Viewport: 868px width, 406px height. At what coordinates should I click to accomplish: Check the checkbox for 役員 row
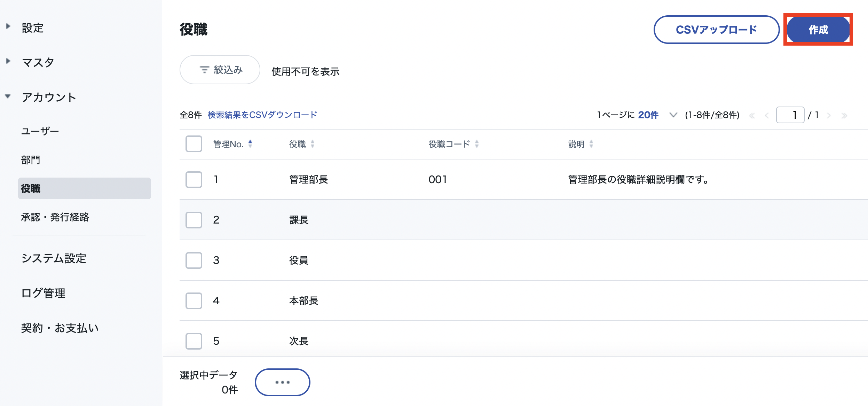point(194,260)
